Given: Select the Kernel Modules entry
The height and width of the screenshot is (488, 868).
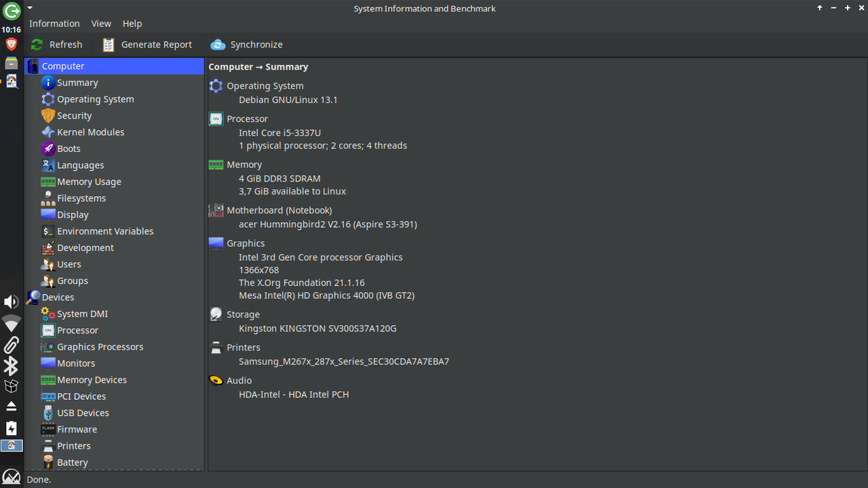Looking at the screenshot, I should 90,132.
